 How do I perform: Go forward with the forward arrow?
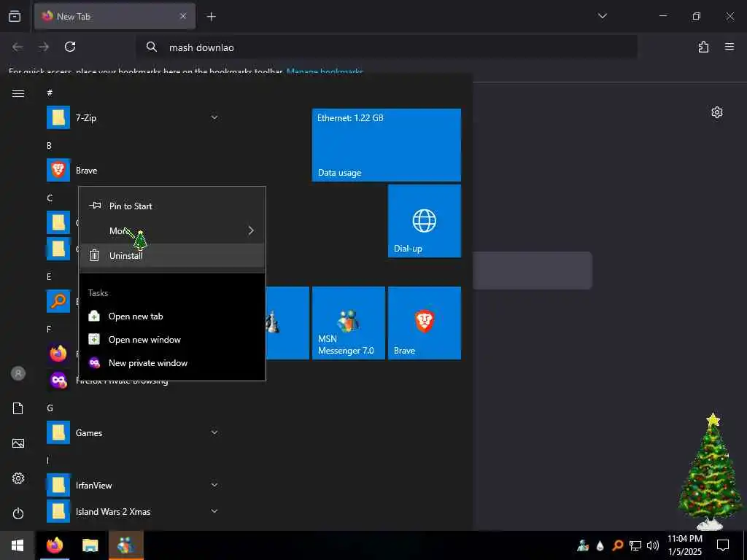[x=44, y=47]
